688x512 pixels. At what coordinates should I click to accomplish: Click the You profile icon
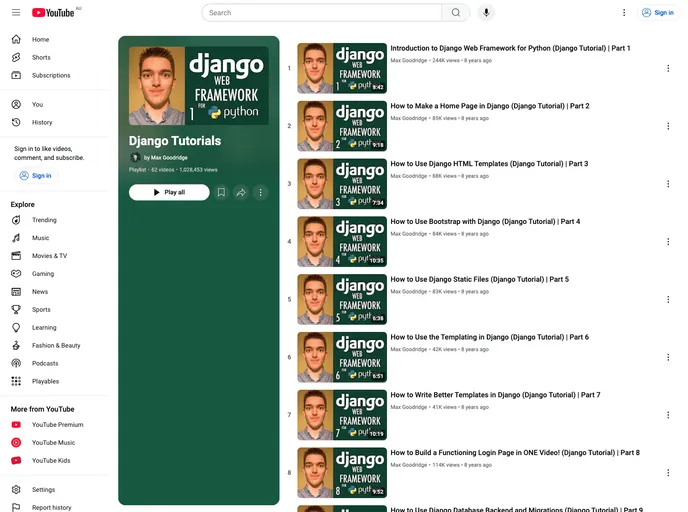[x=16, y=104]
